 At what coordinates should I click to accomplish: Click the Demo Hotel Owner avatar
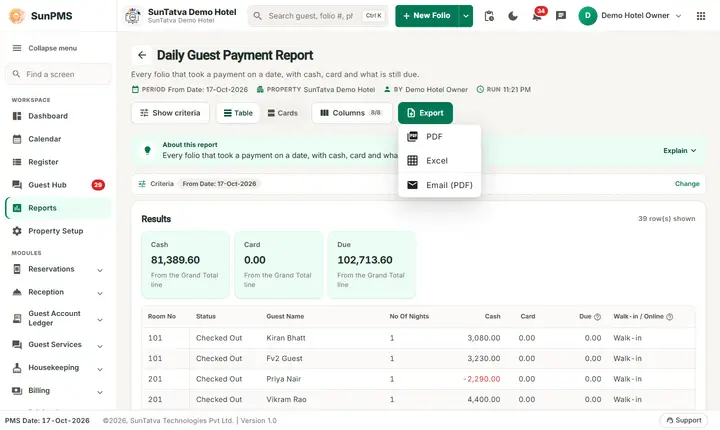click(x=587, y=16)
